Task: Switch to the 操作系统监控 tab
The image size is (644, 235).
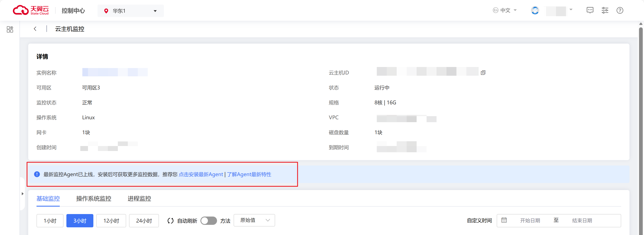Action: pyautogui.click(x=94, y=198)
